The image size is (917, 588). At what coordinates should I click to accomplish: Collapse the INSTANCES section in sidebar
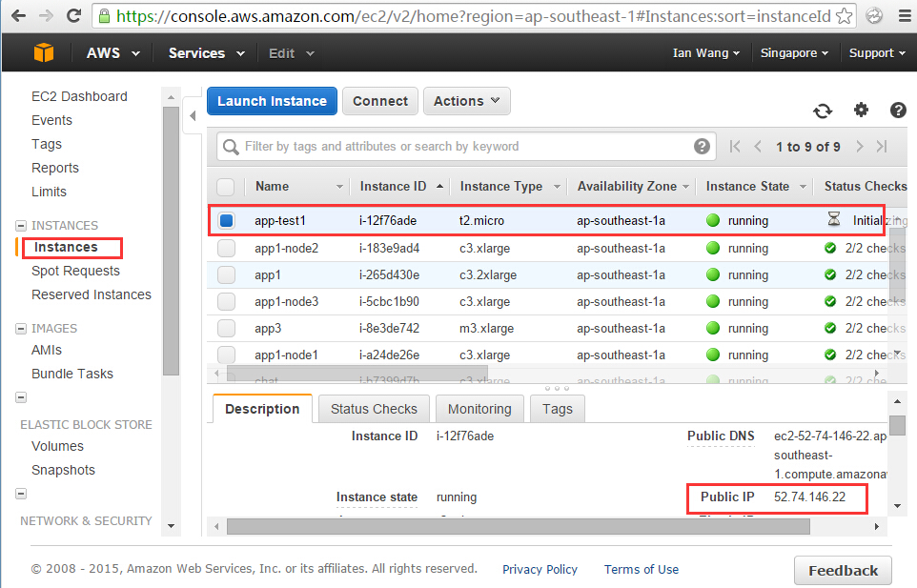click(21, 226)
